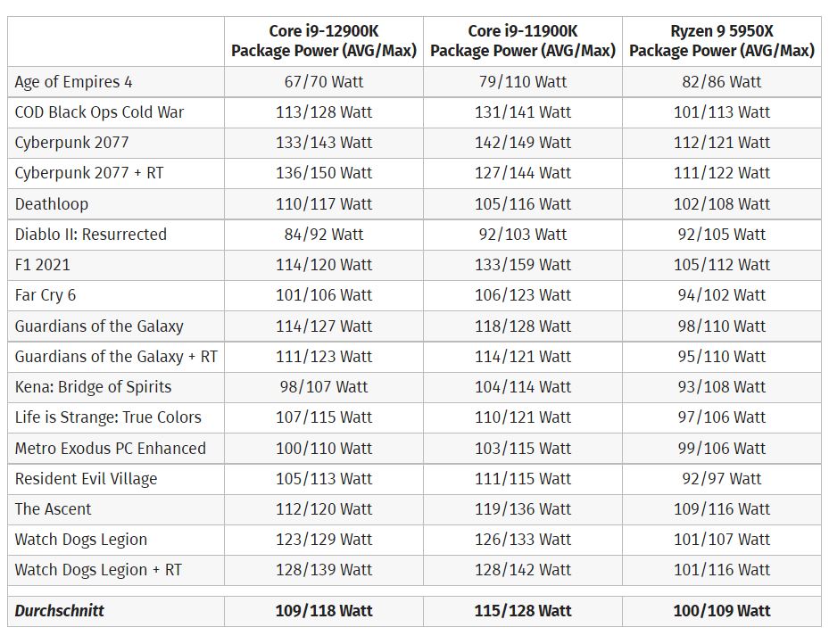Select the 100/110 Watt cell
829x644 pixels.
pyautogui.click(x=324, y=449)
